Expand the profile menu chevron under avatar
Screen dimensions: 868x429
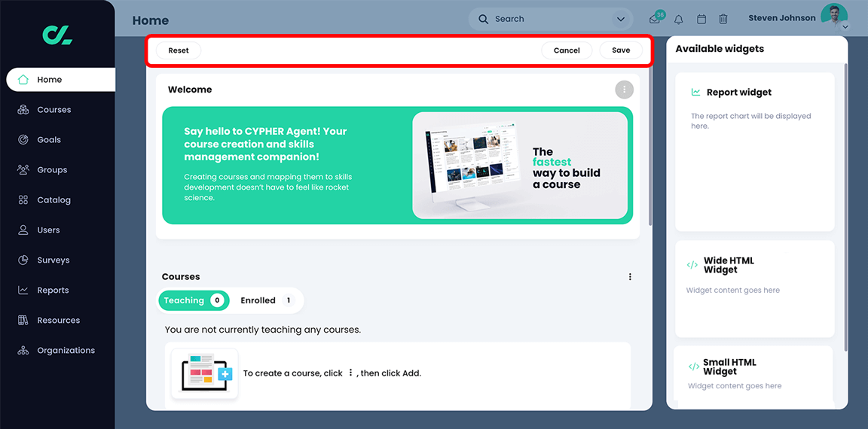(x=844, y=26)
